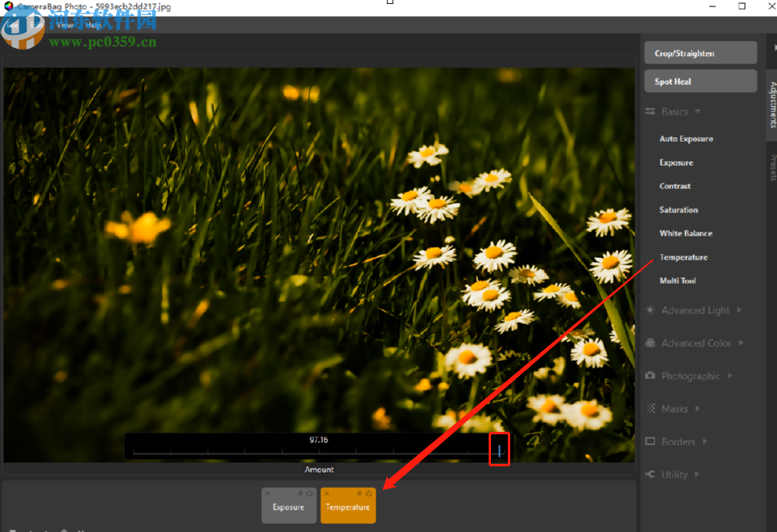The width and height of the screenshot is (777, 532).
Task: Toggle power on the Temperature tile
Action: click(x=369, y=494)
